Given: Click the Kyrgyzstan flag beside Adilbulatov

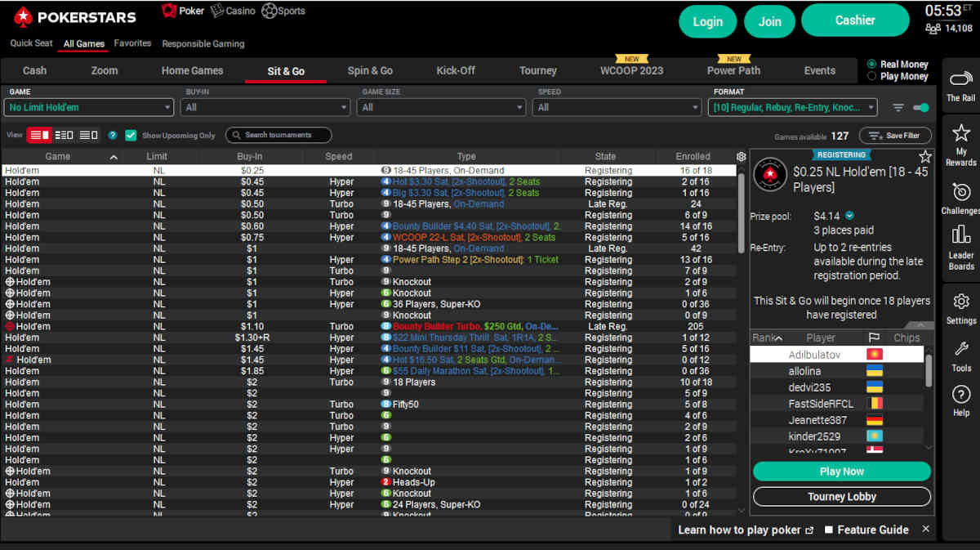Looking at the screenshot, I should [x=874, y=355].
